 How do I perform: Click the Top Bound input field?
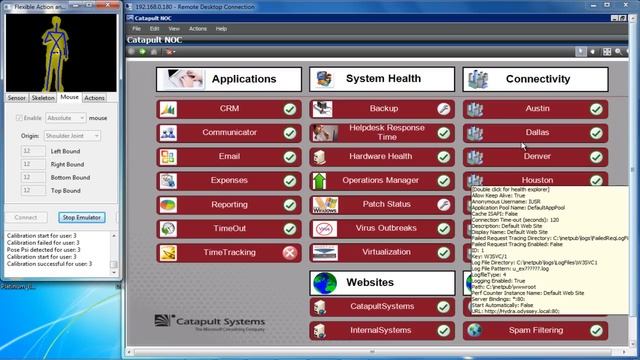33,190
